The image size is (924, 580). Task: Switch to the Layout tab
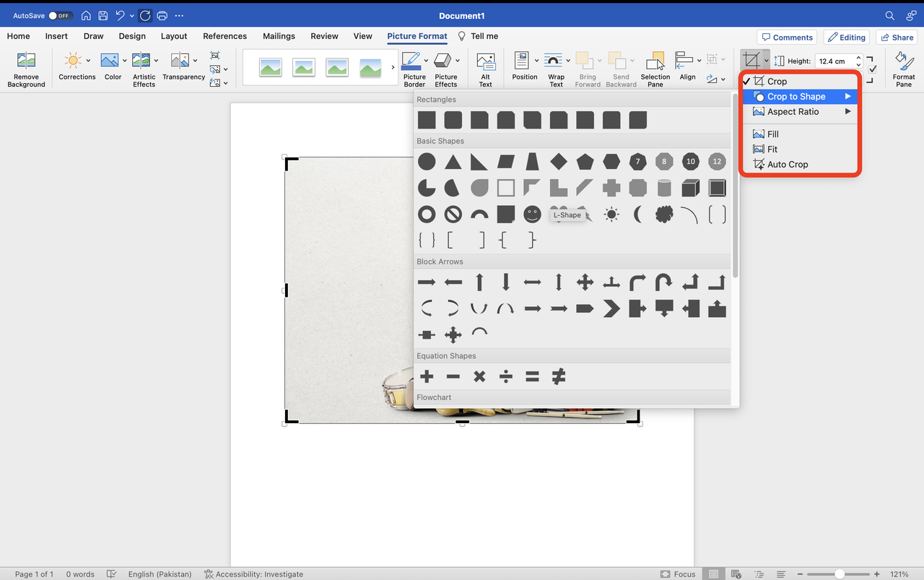pos(174,36)
